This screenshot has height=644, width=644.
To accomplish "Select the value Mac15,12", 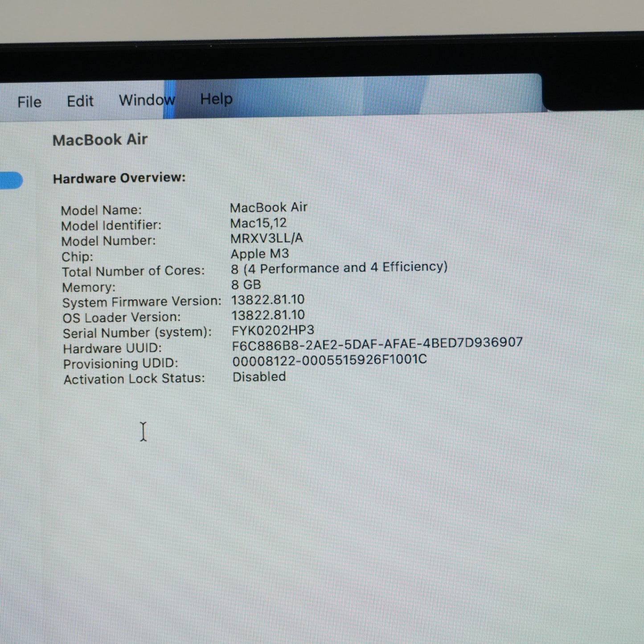I will (x=258, y=223).
